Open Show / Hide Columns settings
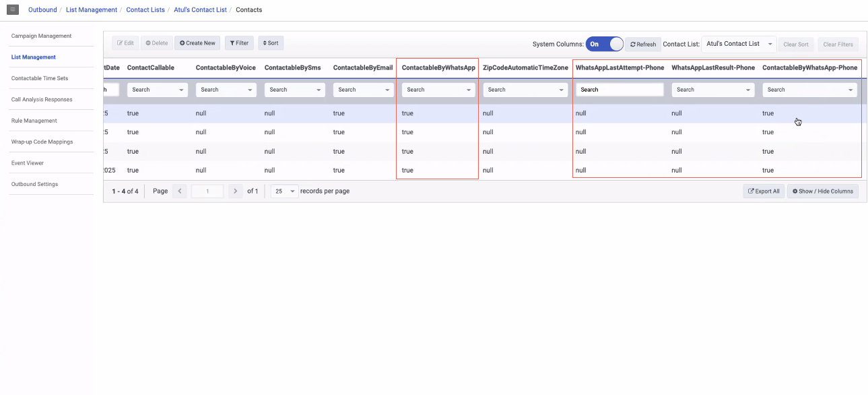This screenshot has height=395, width=868. coord(822,191)
